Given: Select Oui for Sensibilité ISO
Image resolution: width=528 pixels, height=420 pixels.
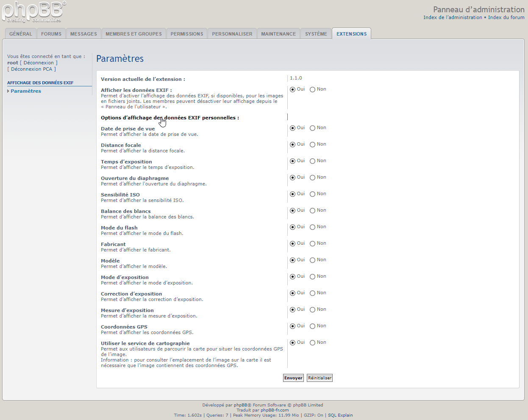Looking at the screenshot, I should pos(292,194).
